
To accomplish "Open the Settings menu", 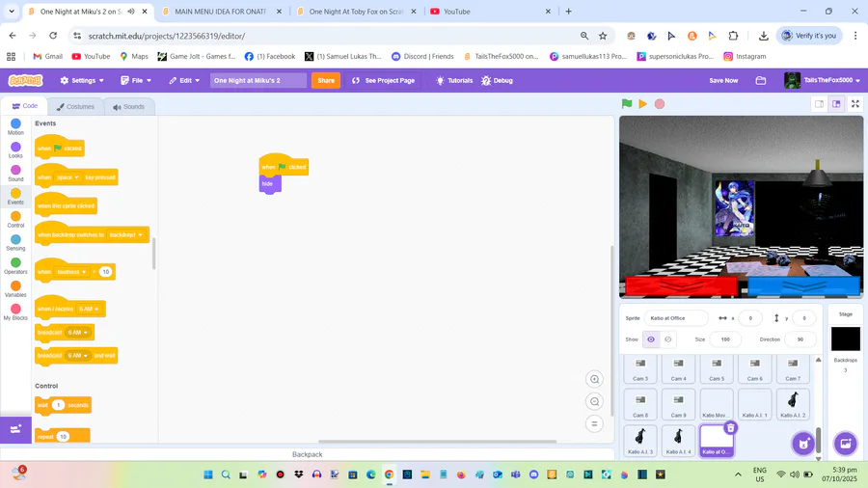I will 82,80.
